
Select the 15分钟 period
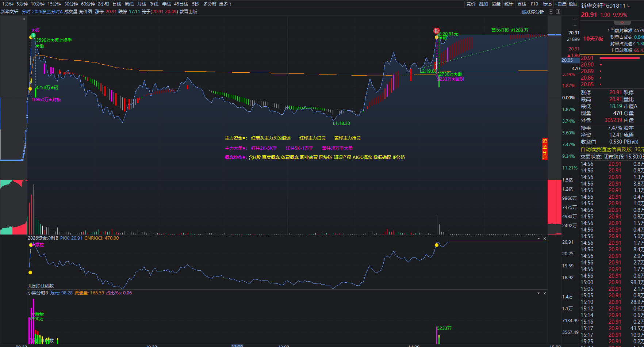click(x=54, y=4)
